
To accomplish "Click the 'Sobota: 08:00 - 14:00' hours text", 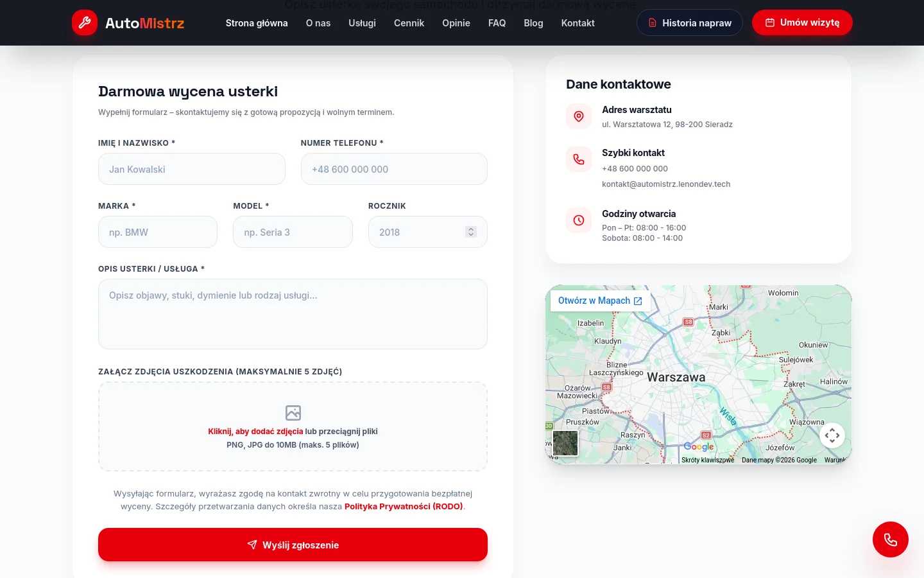I will [642, 238].
